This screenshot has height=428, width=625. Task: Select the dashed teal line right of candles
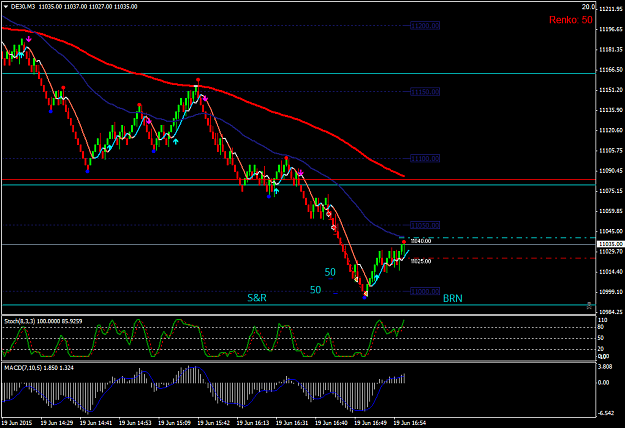497,238
